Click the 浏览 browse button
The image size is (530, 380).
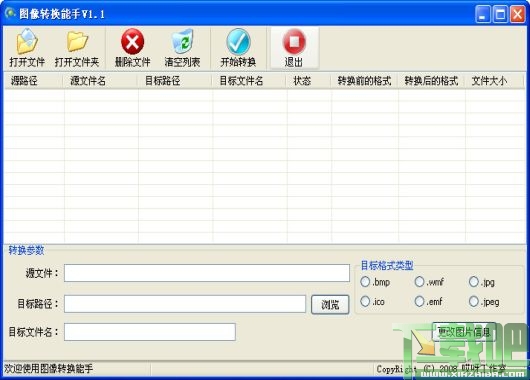(330, 305)
